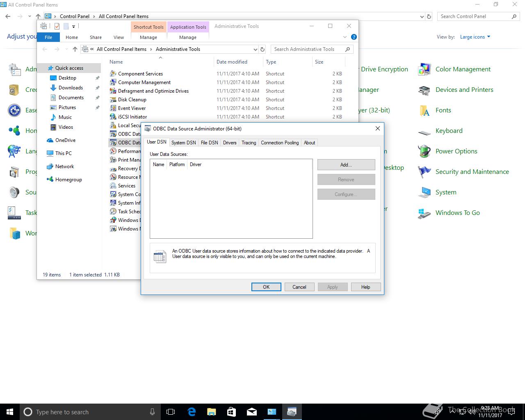Screen dimensions: 525x420
Task: Select OneDrive in navigation pane
Action: [65, 140]
